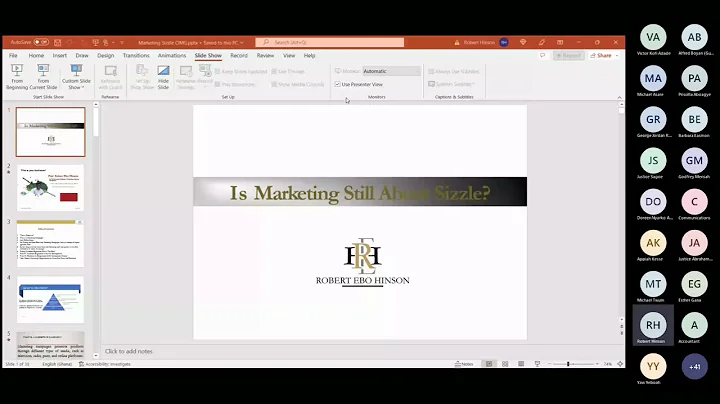720x404 pixels.
Task: Click the slide title 'Is Marketing Still About Sizzle?'
Action: click(360, 193)
